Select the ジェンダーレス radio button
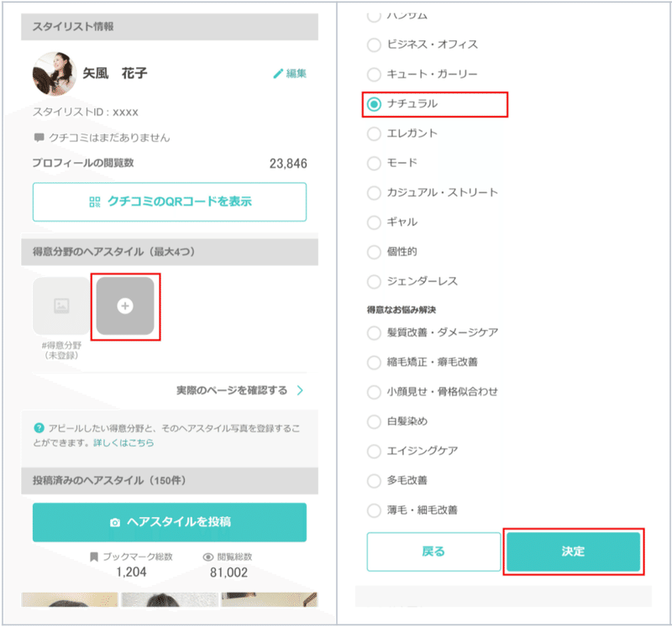Screen dimensions: 672x627 pyautogui.click(x=374, y=281)
